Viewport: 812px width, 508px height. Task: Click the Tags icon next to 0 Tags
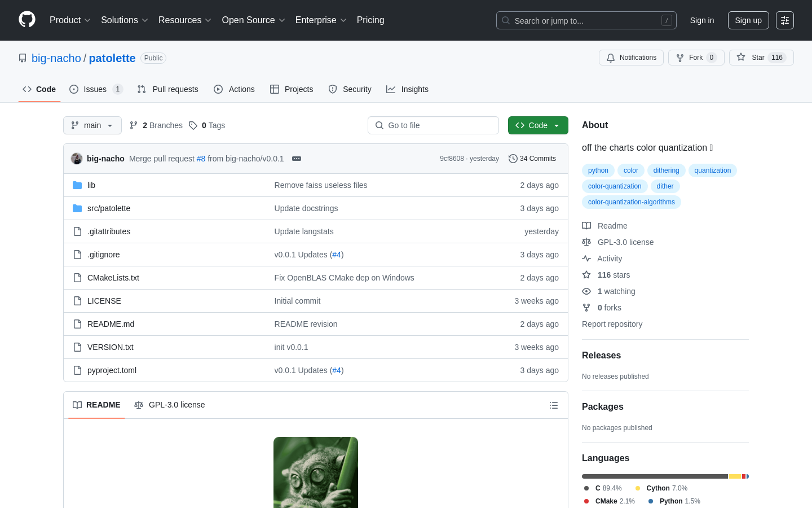(x=193, y=125)
